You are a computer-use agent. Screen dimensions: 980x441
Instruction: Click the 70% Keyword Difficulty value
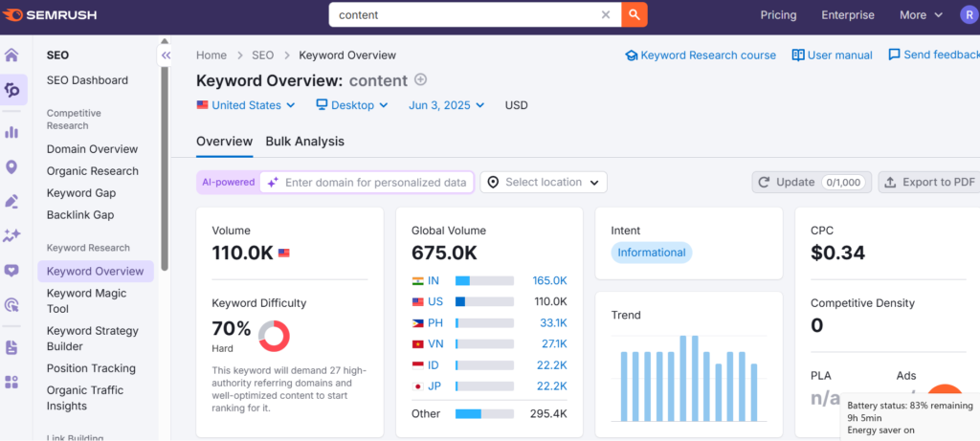pos(232,328)
